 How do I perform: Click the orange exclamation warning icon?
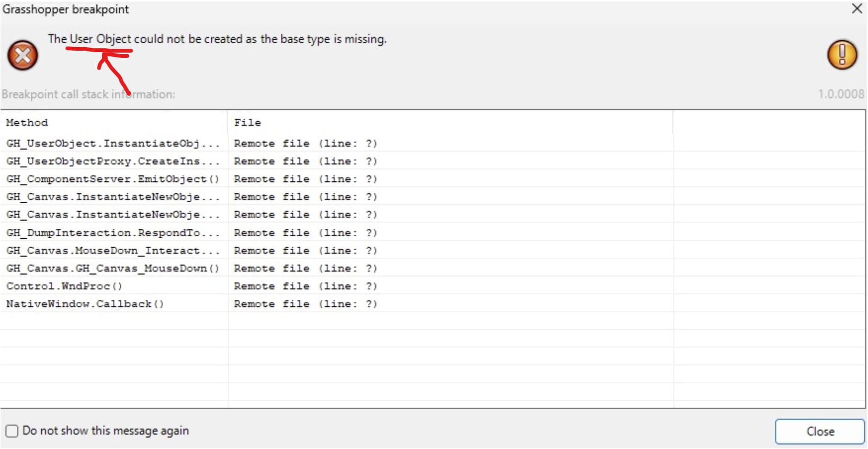[x=842, y=54]
